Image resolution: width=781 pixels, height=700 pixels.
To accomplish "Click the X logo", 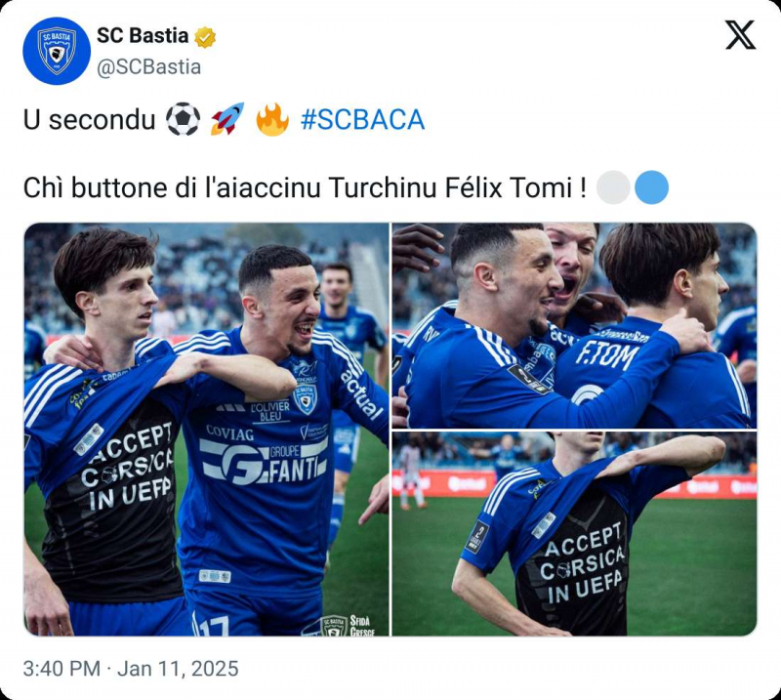I will click(x=740, y=36).
